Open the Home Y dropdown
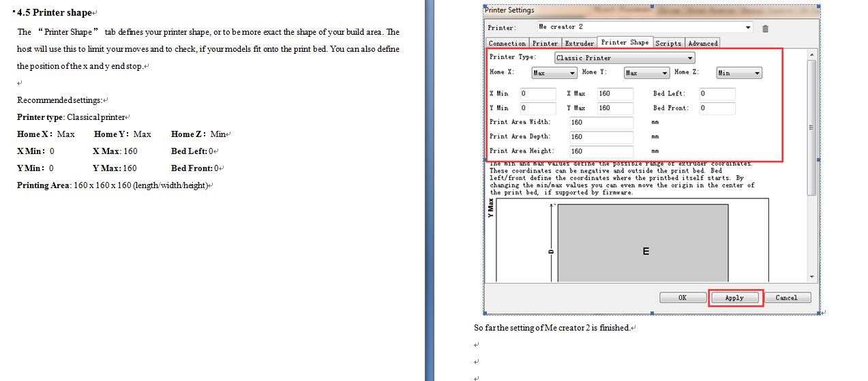868x381 pixels. click(x=646, y=73)
